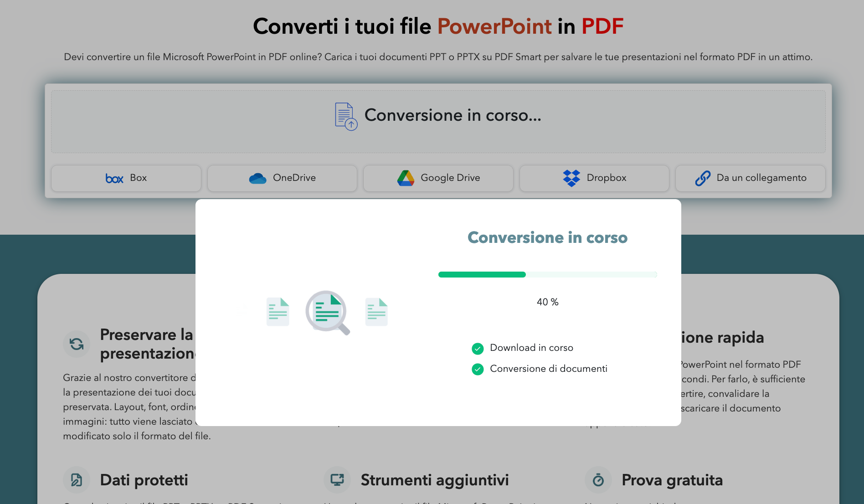
Task: Select the Box cloud storage icon
Action: tap(114, 178)
